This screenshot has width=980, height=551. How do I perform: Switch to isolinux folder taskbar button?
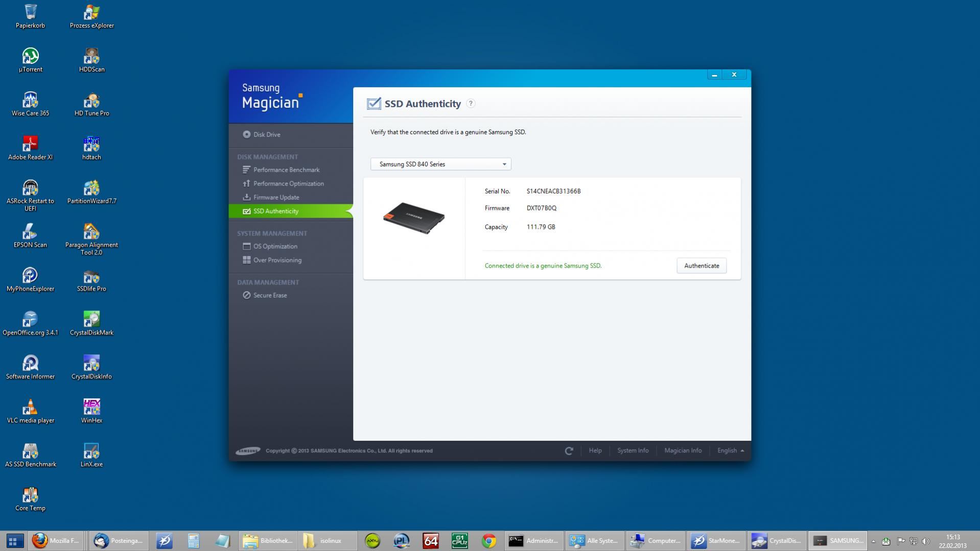pos(327,541)
